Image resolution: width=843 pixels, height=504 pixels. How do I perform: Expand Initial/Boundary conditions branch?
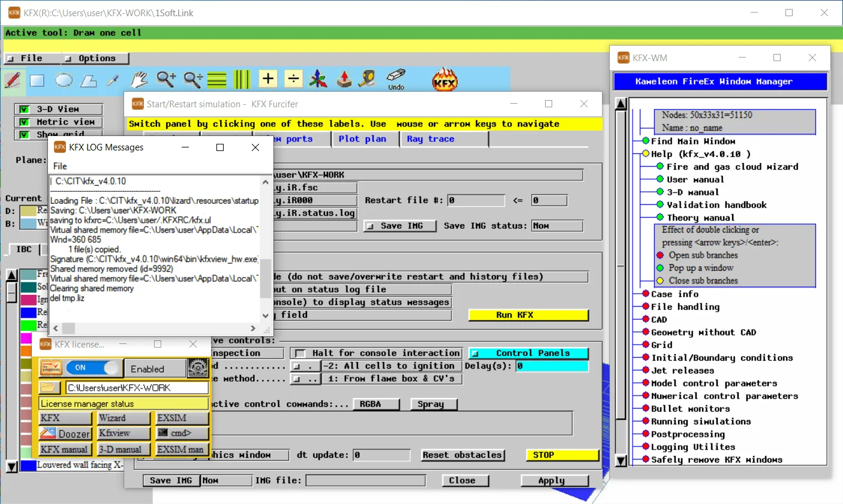(646, 357)
